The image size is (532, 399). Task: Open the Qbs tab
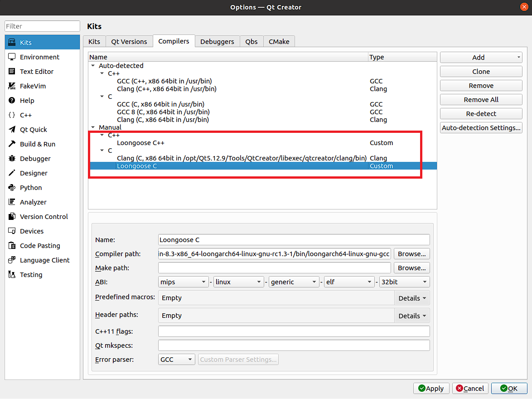[251, 41]
